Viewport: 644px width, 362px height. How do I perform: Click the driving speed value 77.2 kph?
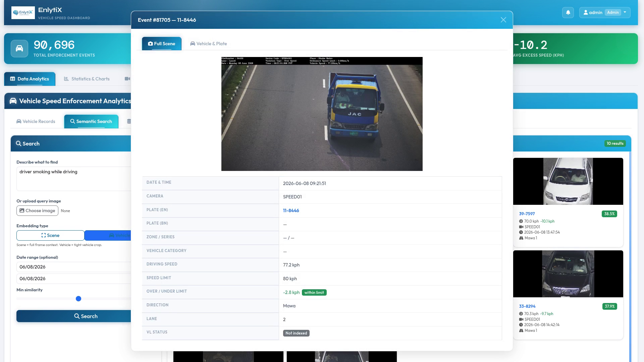click(x=291, y=265)
